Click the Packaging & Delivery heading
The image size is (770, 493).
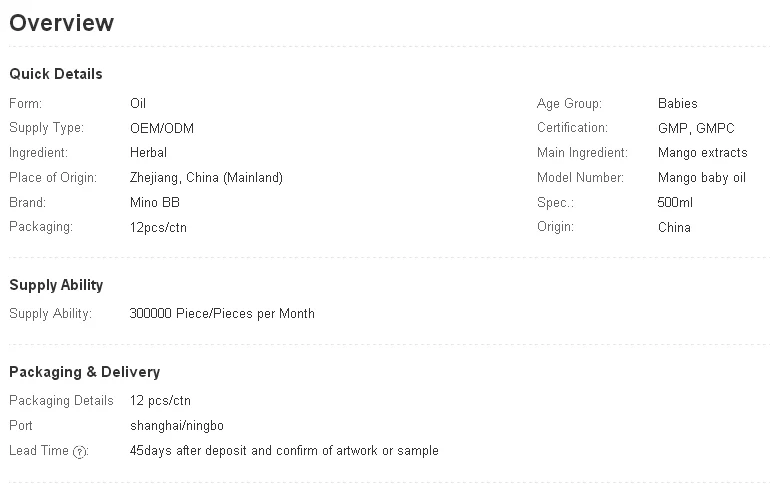pos(84,372)
